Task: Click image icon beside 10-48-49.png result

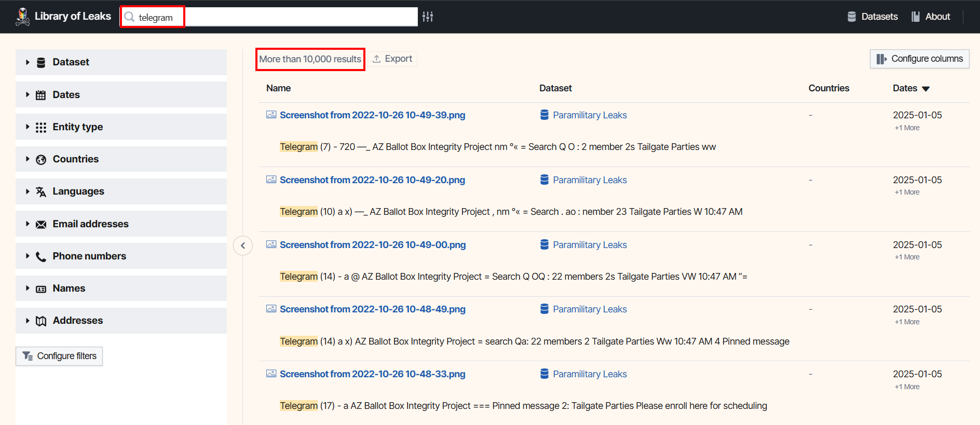Action: pyautogui.click(x=271, y=309)
